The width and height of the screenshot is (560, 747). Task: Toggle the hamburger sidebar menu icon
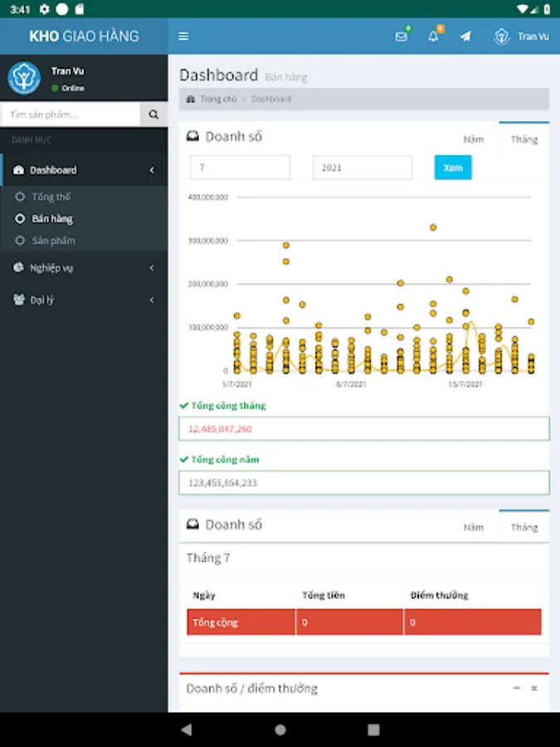[x=183, y=37]
